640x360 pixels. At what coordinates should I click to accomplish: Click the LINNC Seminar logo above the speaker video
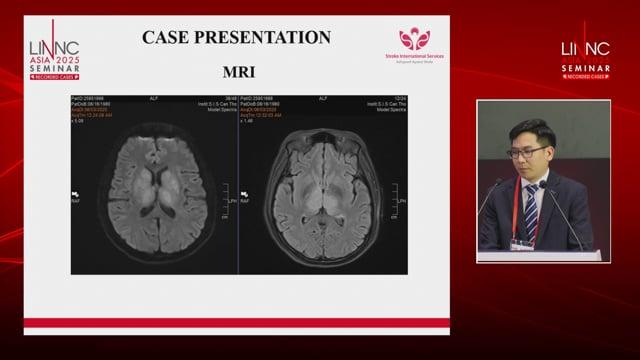585,51
